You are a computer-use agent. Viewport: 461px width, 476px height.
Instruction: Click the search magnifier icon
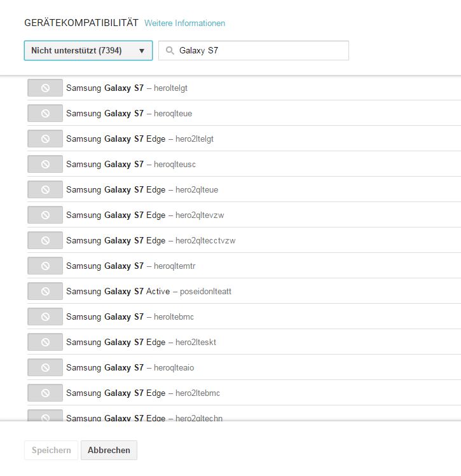[x=170, y=51]
